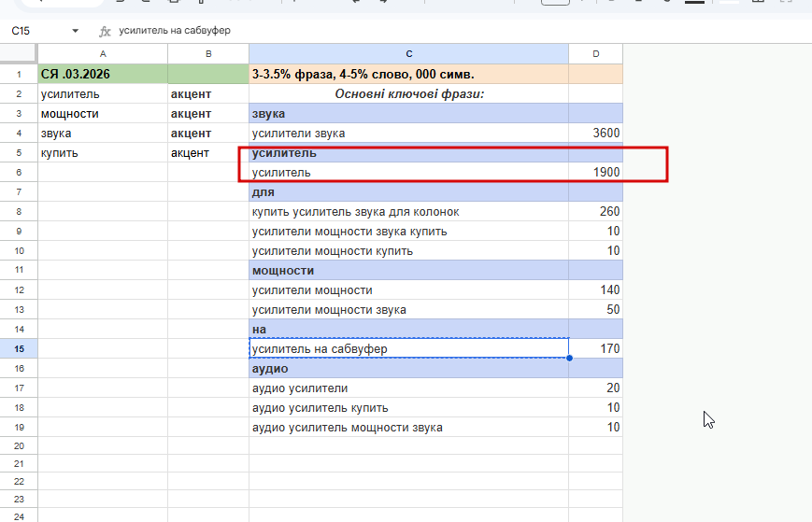Select the 'Основні ключові фрази:' cell
The image size is (812, 522).
tap(408, 93)
